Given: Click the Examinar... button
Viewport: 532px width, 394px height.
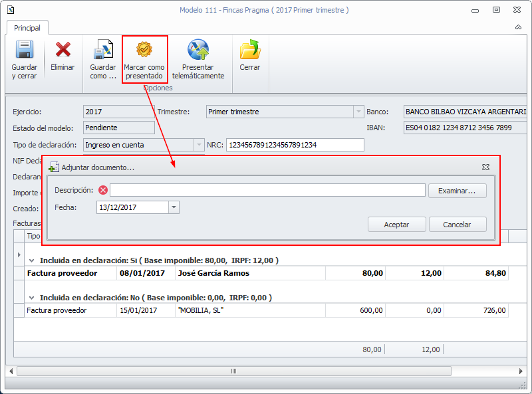Looking at the screenshot, I should [458, 191].
